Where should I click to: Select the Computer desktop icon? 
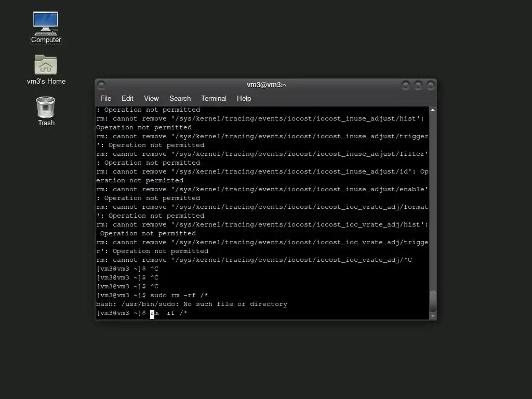point(46,28)
